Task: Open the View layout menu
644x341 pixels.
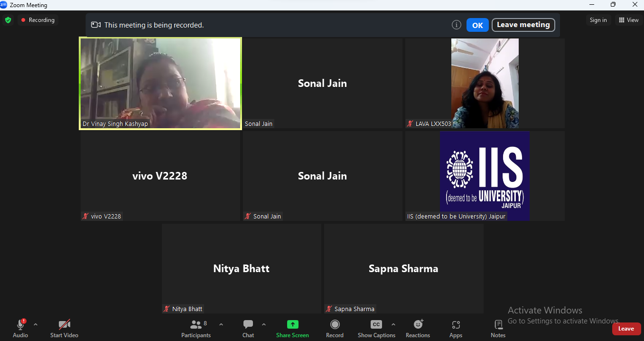Action: click(x=629, y=20)
